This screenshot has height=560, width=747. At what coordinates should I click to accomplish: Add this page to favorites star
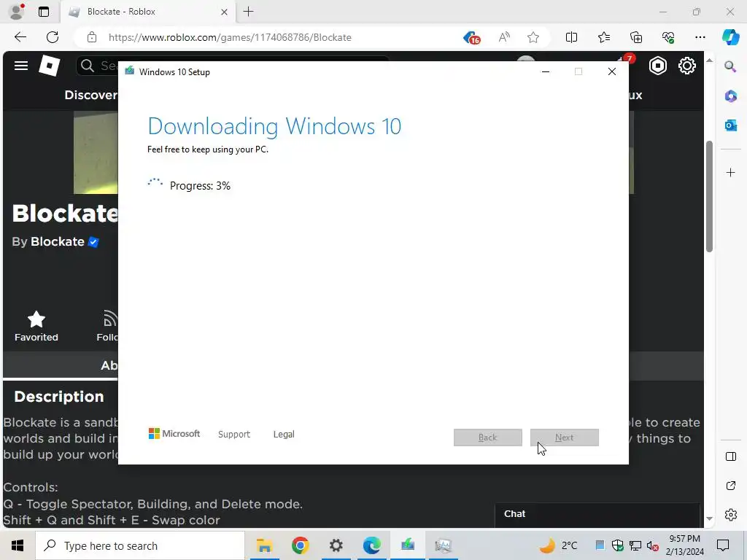(x=533, y=37)
